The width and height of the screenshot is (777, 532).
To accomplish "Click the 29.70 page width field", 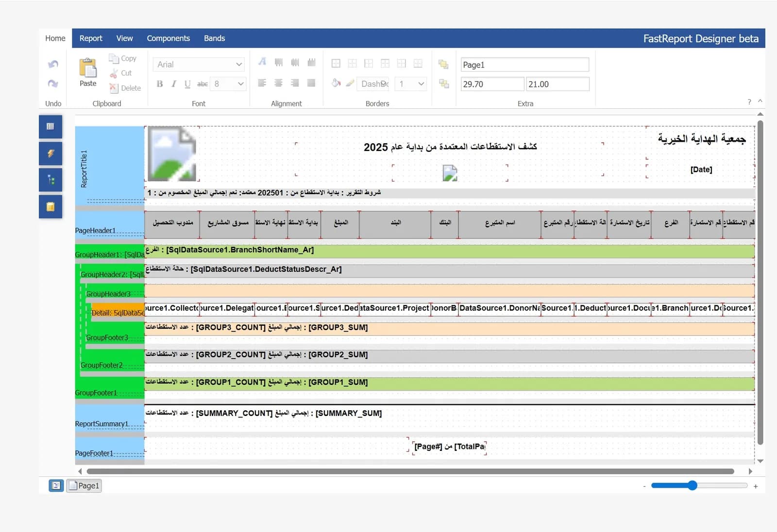I will pyautogui.click(x=492, y=84).
